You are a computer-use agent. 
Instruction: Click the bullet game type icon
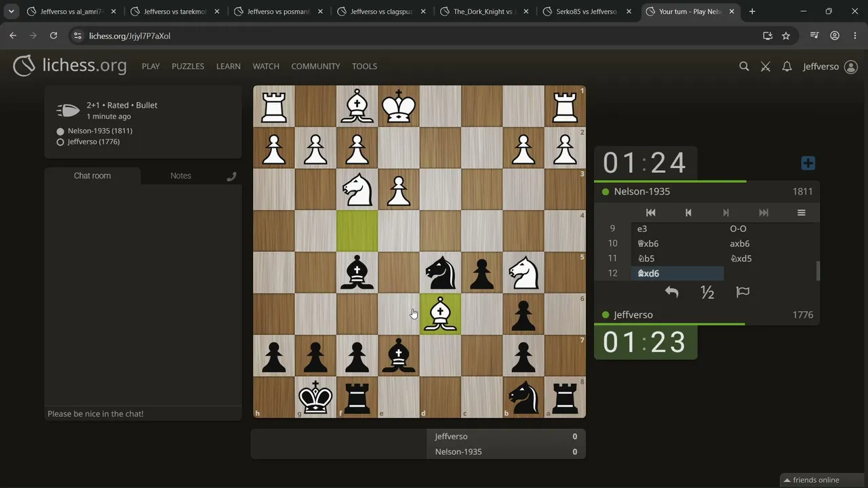tap(68, 110)
